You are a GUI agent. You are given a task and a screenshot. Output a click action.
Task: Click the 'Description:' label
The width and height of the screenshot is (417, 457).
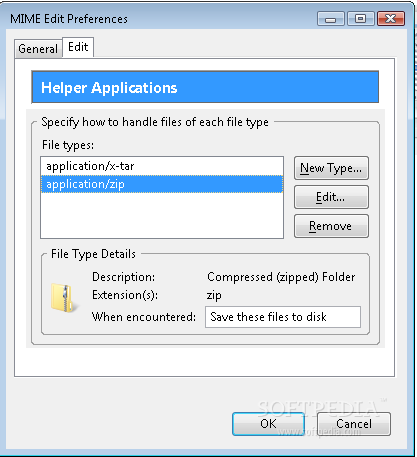[124, 277]
